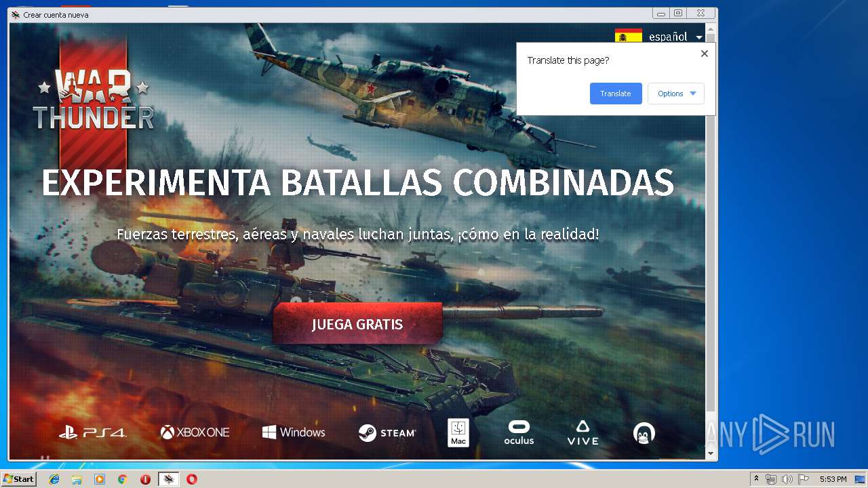
Task: Click the red Opera taskbar icon
Action: (x=146, y=479)
